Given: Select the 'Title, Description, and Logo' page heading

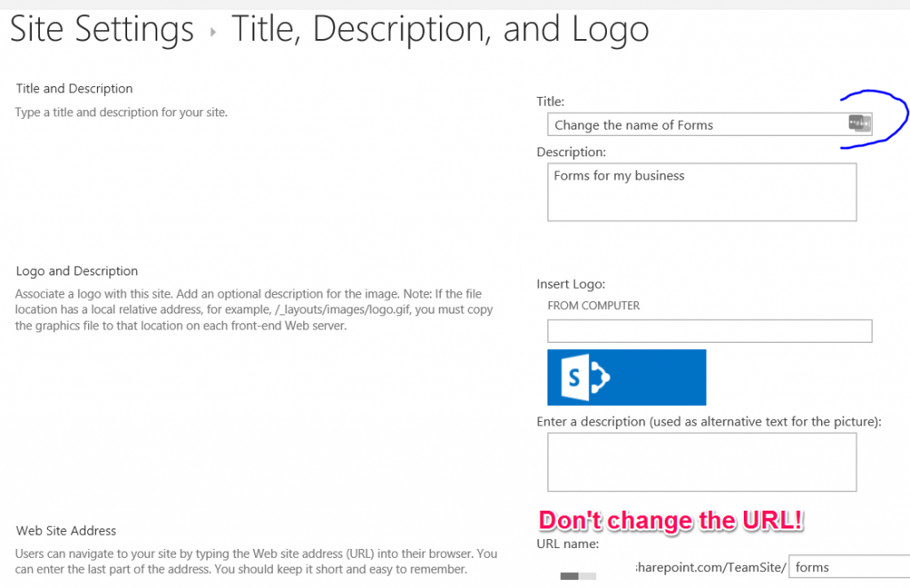Looking at the screenshot, I should coord(441,29).
